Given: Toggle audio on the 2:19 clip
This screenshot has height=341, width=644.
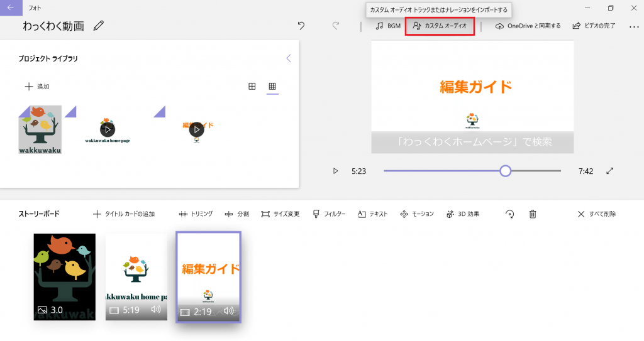Looking at the screenshot, I should (x=229, y=311).
